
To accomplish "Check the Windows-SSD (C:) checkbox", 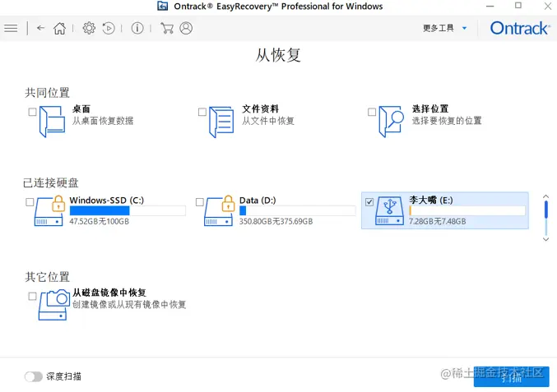I will [30, 202].
